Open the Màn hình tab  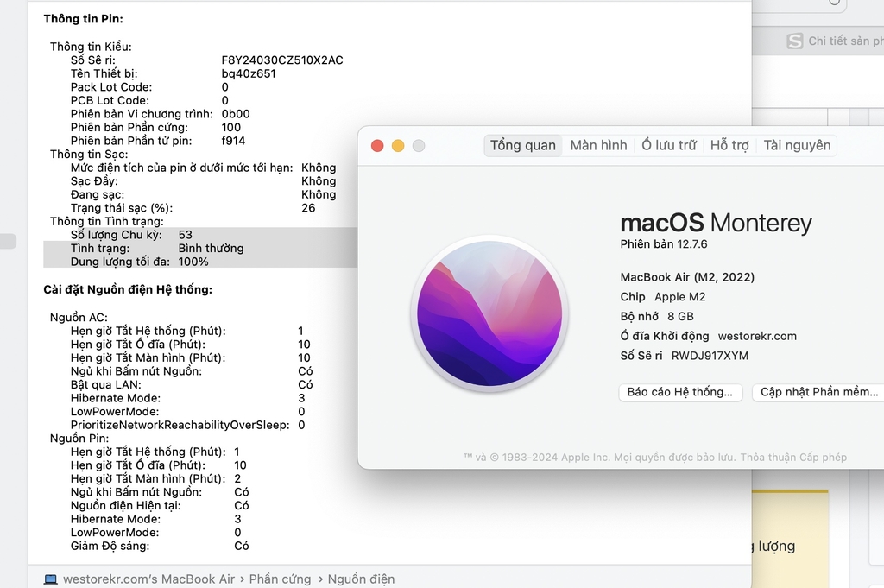[x=598, y=145]
